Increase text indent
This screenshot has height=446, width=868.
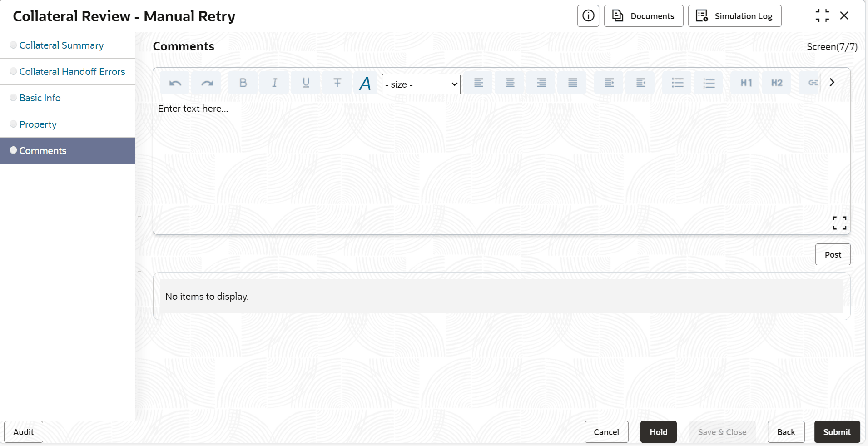pos(610,83)
